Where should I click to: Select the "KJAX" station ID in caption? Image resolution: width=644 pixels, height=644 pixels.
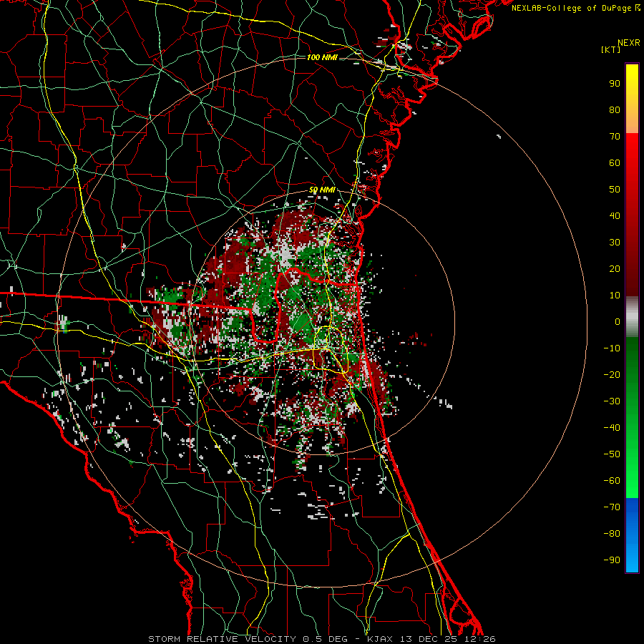pyautogui.click(x=380, y=639)
